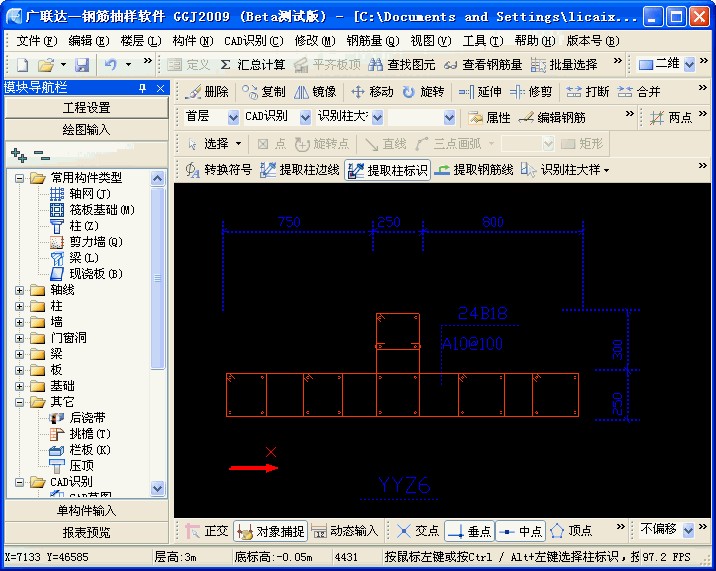716x571 pixels.
Task: Open the 文件(F) menu
Action: [37, 41]
